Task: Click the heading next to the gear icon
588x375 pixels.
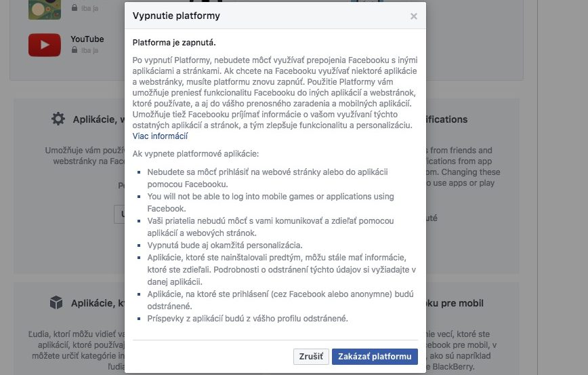Action: click(99, 119)
